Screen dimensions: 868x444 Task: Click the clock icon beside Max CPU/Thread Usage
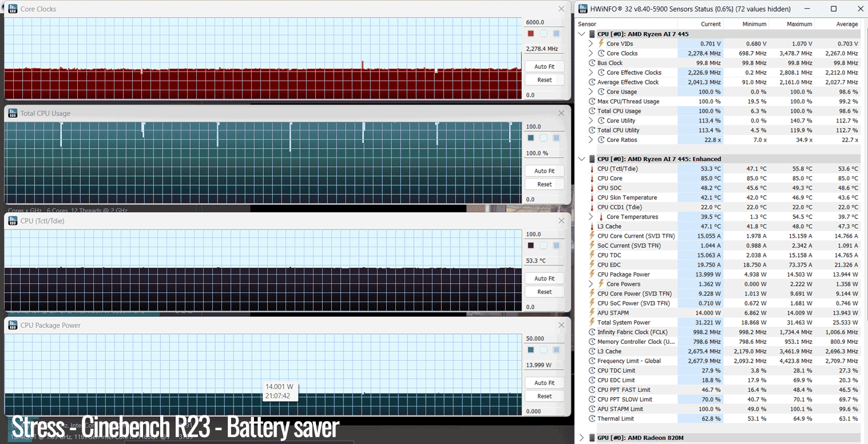coord(592,101)
